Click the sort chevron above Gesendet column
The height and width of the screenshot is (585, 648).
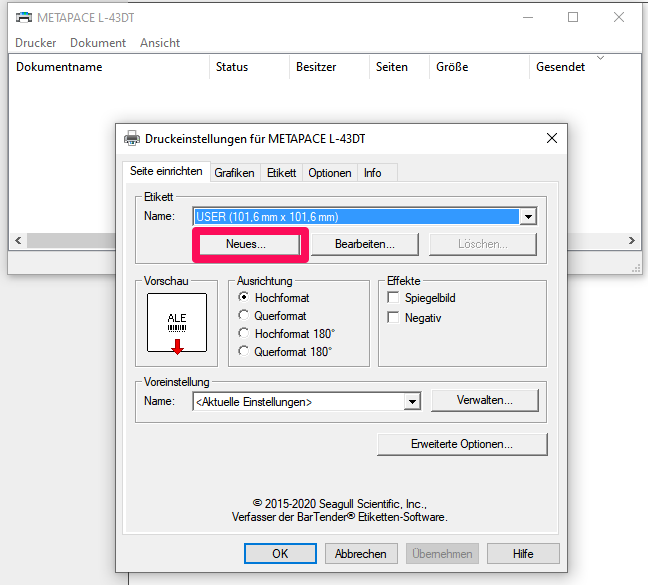tap(600, 58)
